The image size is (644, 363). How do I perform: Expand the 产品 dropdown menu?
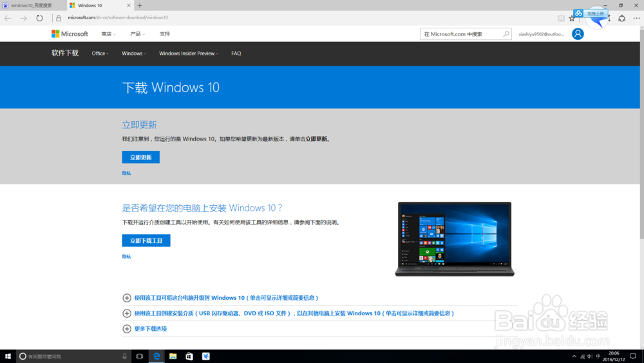tap(137, 34)
